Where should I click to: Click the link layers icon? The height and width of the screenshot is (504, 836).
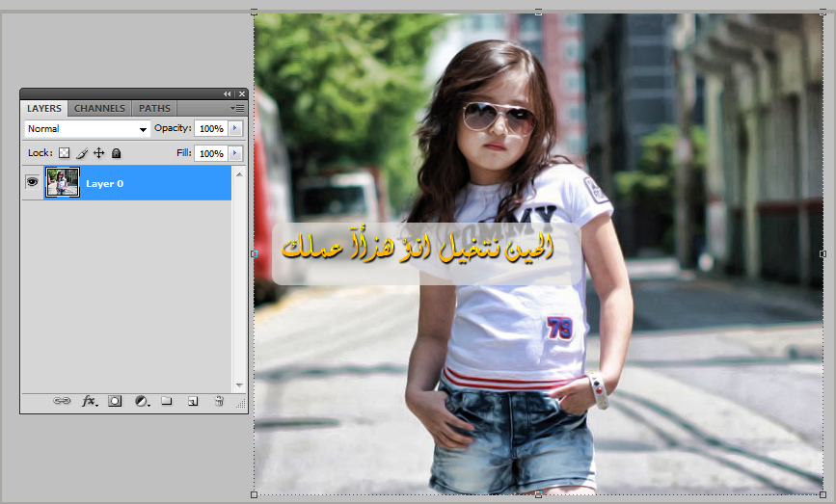tap(62, 401)
